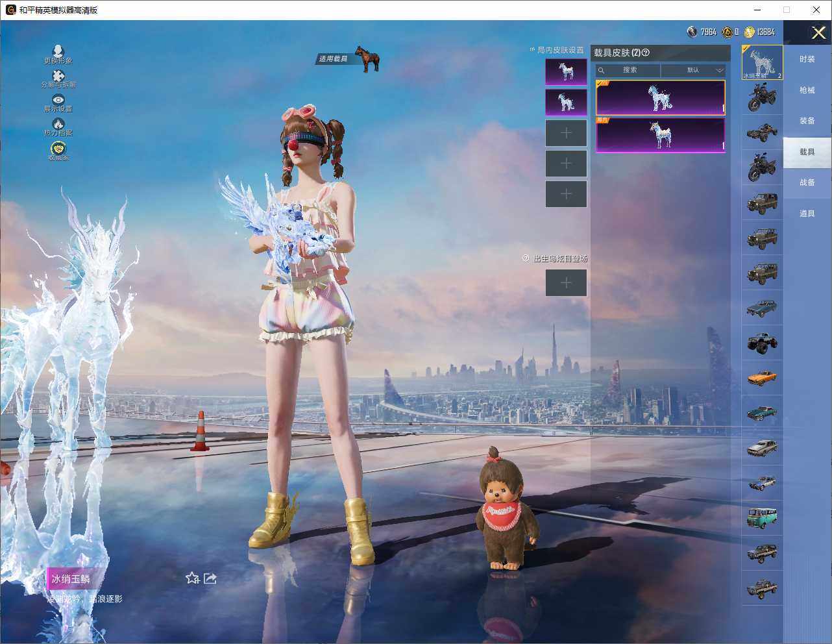
Task: Click help icon beside 出生岛炫目登场
Action: click(x=526, y=258)
